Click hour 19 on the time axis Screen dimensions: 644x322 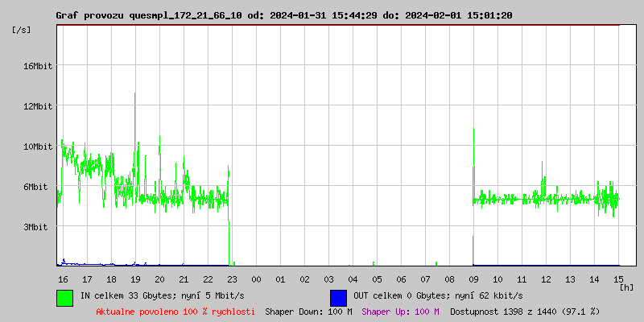135,279
